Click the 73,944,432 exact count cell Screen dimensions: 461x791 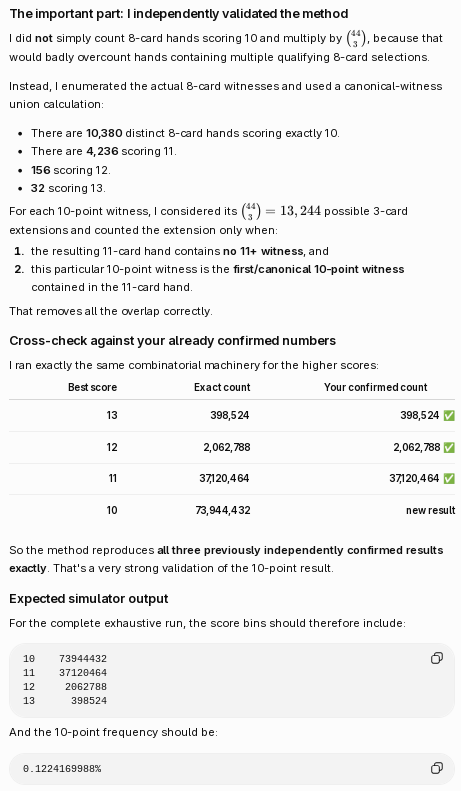222,510
